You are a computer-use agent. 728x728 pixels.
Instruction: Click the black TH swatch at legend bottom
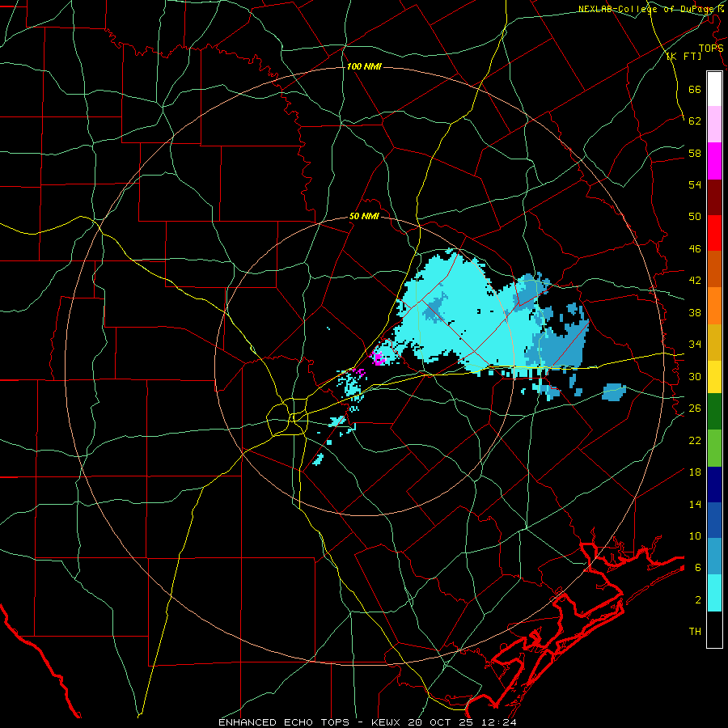tap(714, 629)
